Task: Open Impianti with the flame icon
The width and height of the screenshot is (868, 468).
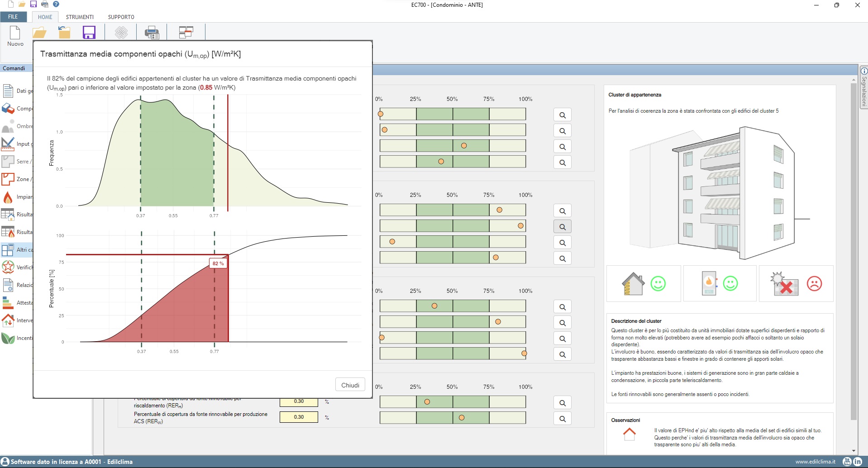Action: 17,197
